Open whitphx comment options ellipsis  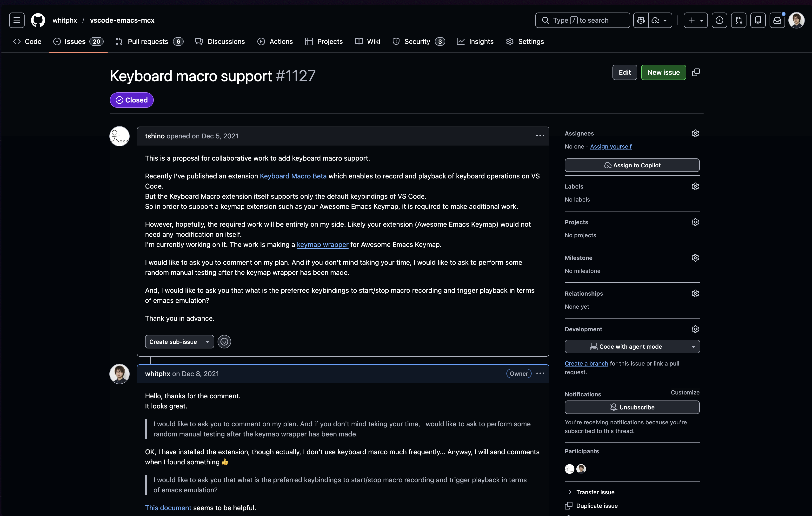tap(540, 373)
